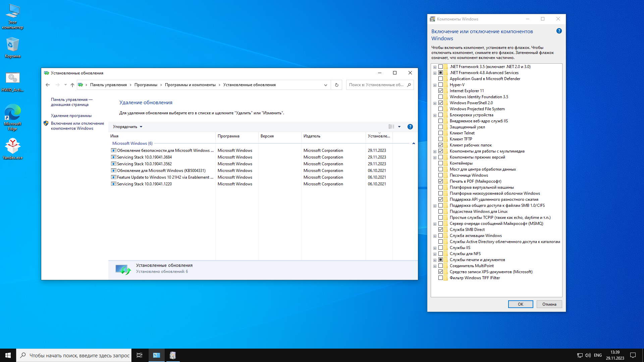Click the Удаление программы link

click(71, 116)
